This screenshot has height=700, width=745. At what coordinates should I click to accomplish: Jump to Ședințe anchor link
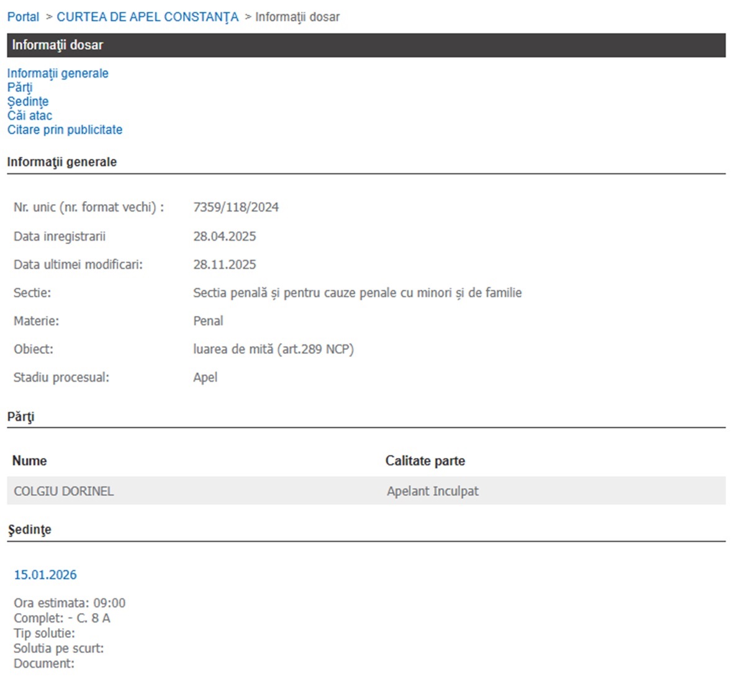pos(28,101)
